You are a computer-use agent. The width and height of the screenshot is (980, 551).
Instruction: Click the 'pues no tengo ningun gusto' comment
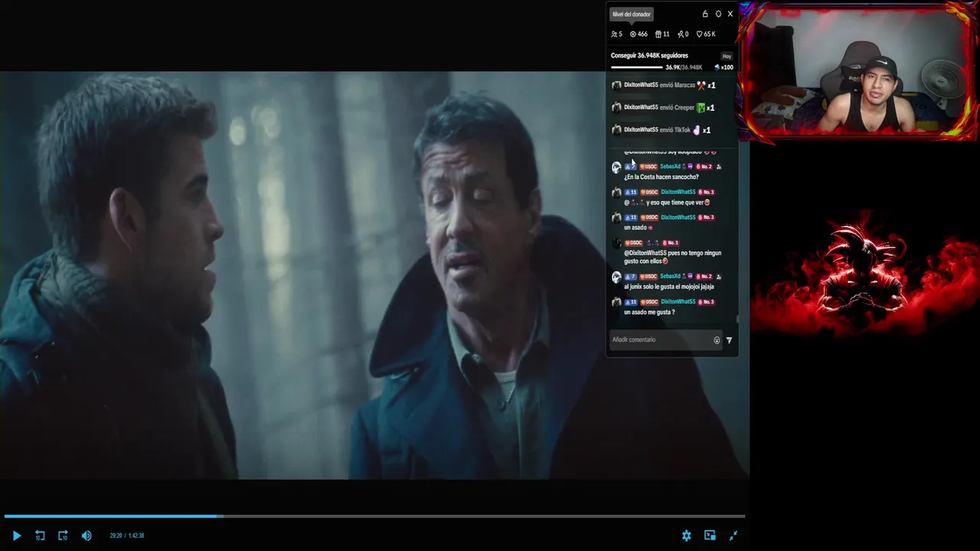pyautogui.click(x=672, y=256)
